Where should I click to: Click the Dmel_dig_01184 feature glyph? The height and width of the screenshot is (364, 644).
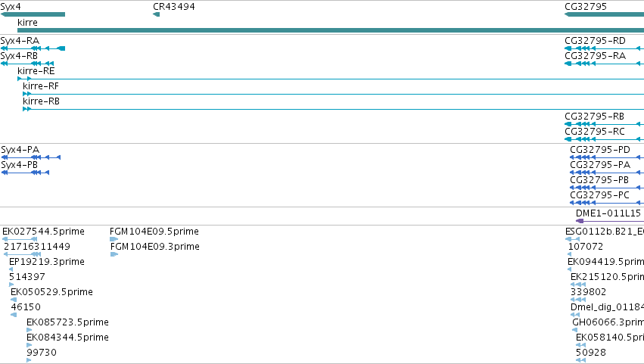click(x=575, y=315)
